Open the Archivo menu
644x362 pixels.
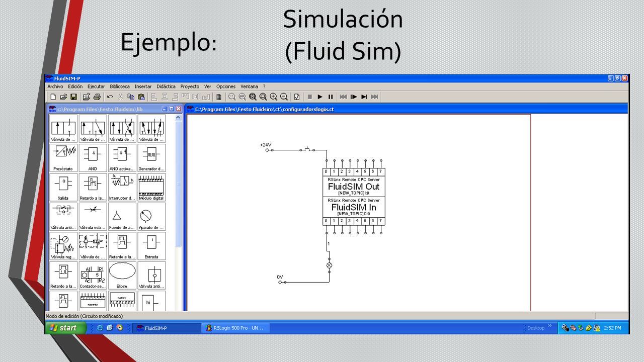pyautogui.click(x=55, y=86)
